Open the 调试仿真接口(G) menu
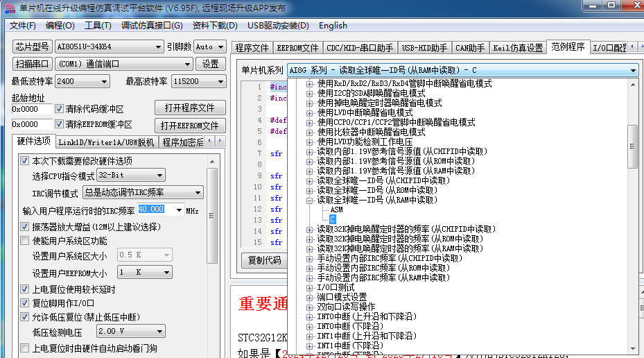The width and height of the screenshot is (644, 358). (x=152, y=26)
